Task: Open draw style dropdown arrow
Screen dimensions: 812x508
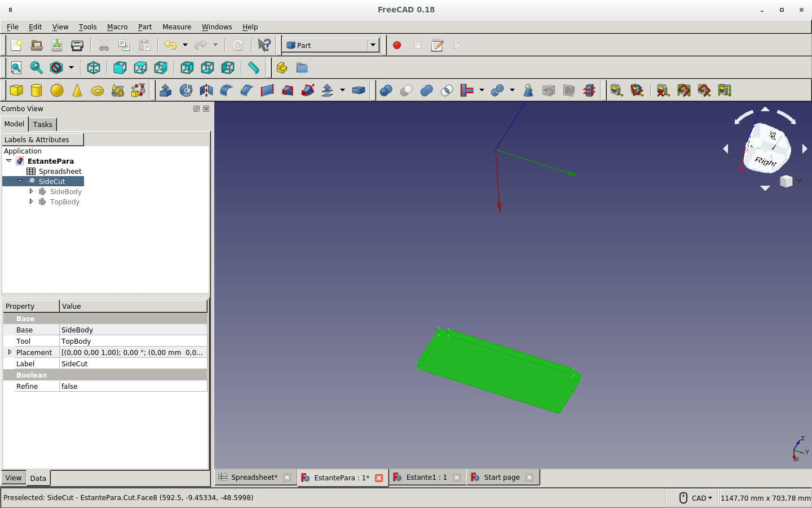Action: [x=71, y=68]
